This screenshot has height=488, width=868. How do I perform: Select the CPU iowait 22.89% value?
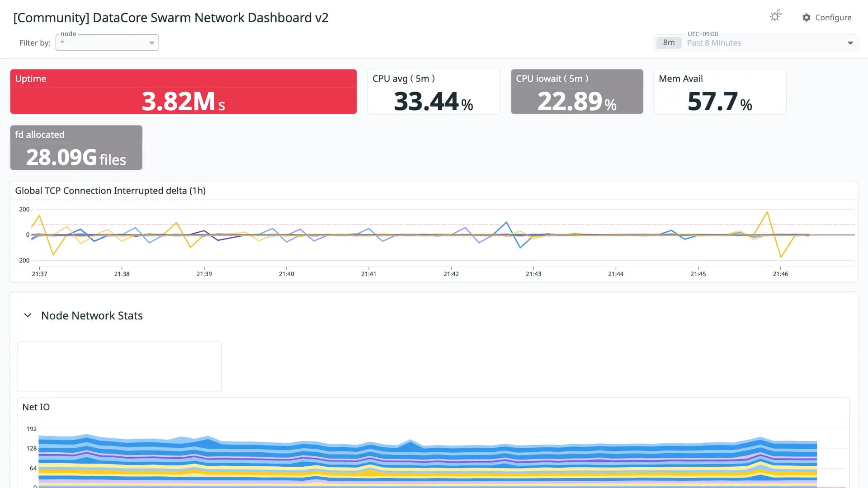[577, 101]
